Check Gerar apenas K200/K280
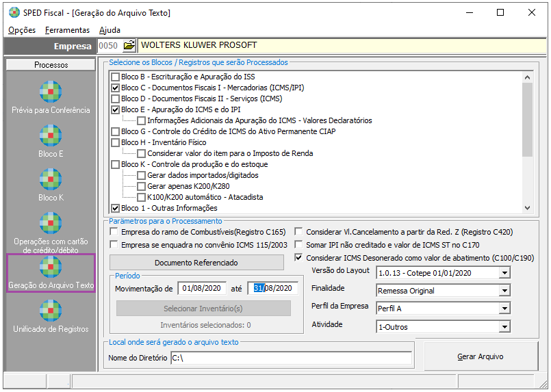The width and height of the screenshot is (551, 392). (141, 186)
